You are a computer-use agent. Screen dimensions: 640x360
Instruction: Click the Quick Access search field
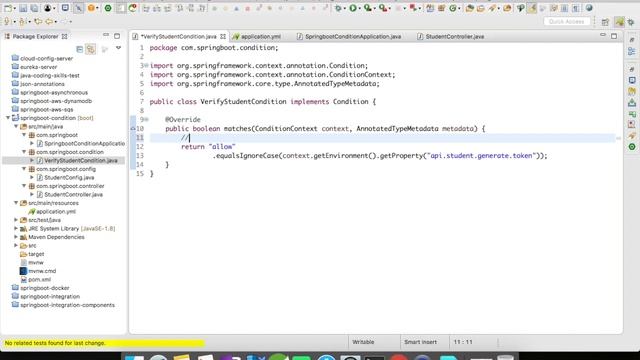click(567, 21)
